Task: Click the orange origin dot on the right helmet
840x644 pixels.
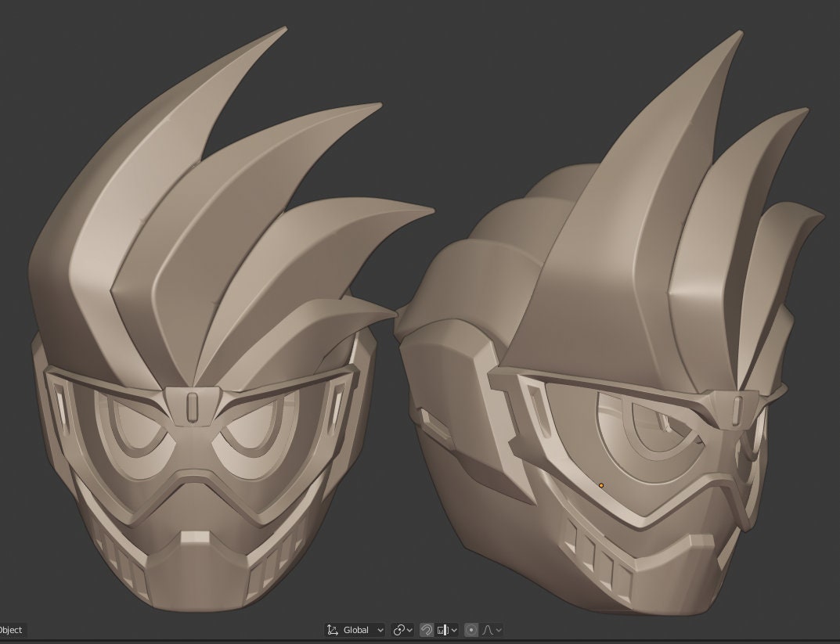Action: (600, 486)
